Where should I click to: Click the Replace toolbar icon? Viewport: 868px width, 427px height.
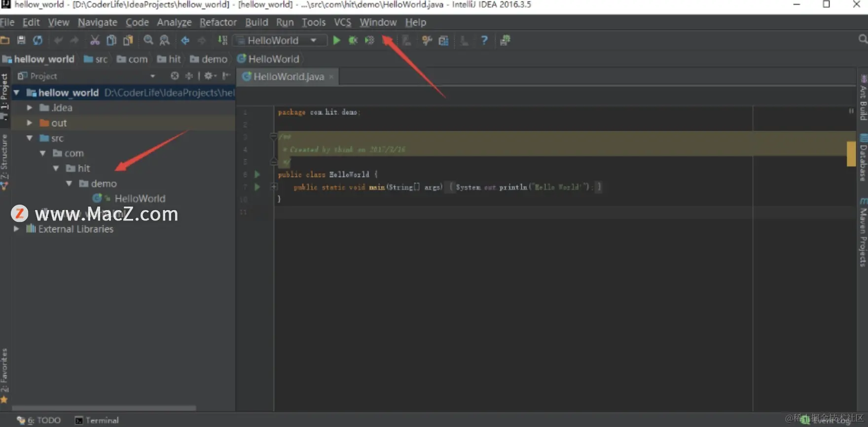165,40
